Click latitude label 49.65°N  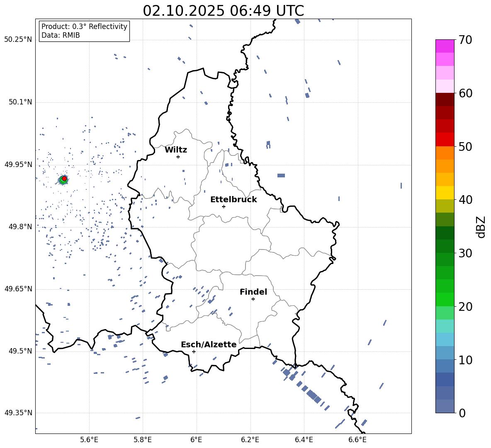click(18, 289)
